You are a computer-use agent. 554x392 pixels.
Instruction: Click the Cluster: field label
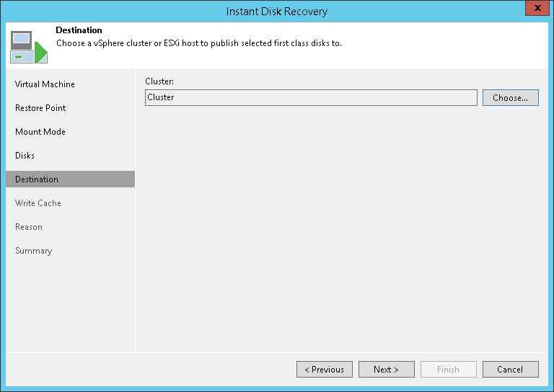tap(159, 81)
